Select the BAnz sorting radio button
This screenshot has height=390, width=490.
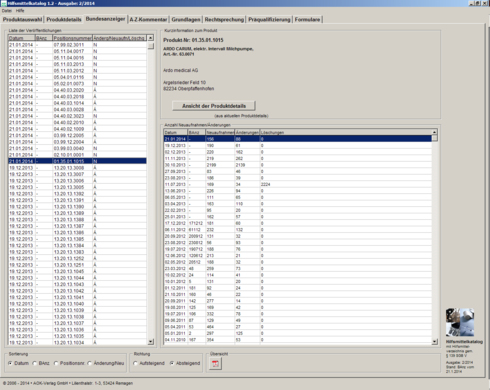click(35, 363)
